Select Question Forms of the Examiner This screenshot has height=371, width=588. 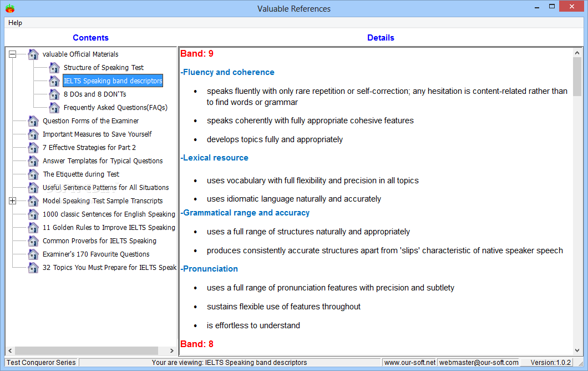(91, 121)
